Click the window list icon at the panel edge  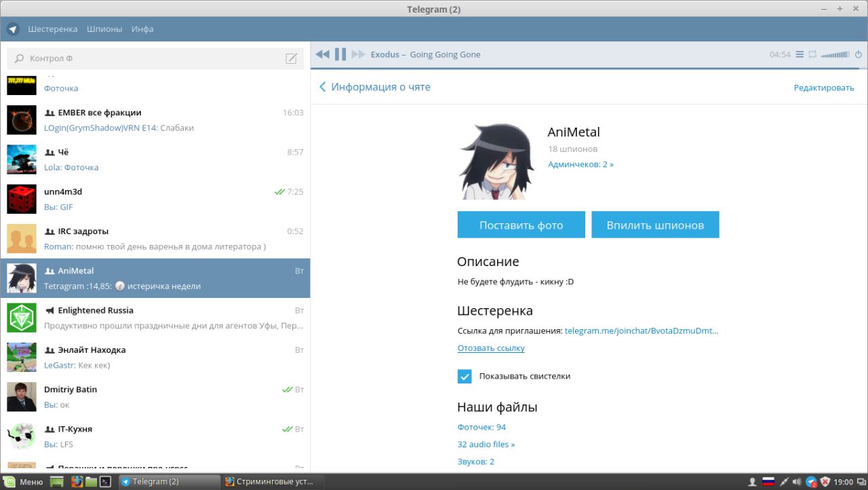(861, 482)
